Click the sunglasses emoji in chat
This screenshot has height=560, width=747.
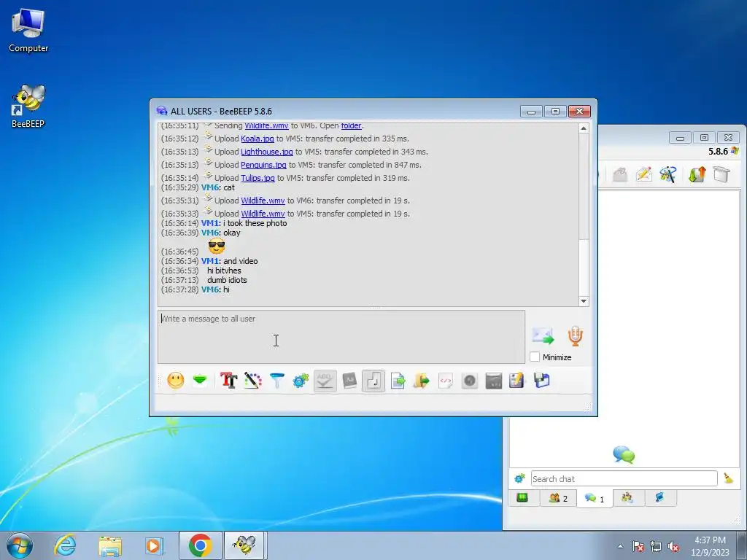point(216,246)
